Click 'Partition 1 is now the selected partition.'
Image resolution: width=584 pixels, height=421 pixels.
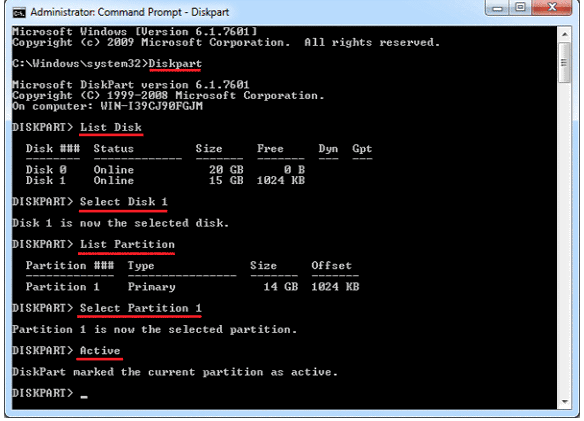(155, 329)
